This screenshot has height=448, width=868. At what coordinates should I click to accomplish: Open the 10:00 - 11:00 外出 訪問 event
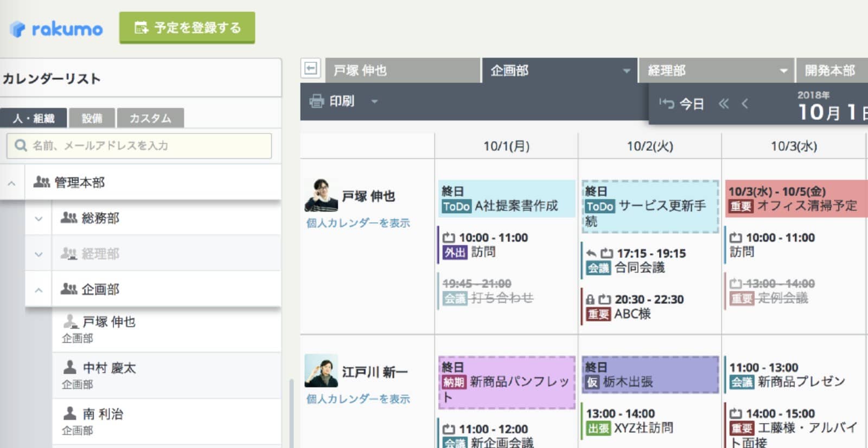[507, 245]
